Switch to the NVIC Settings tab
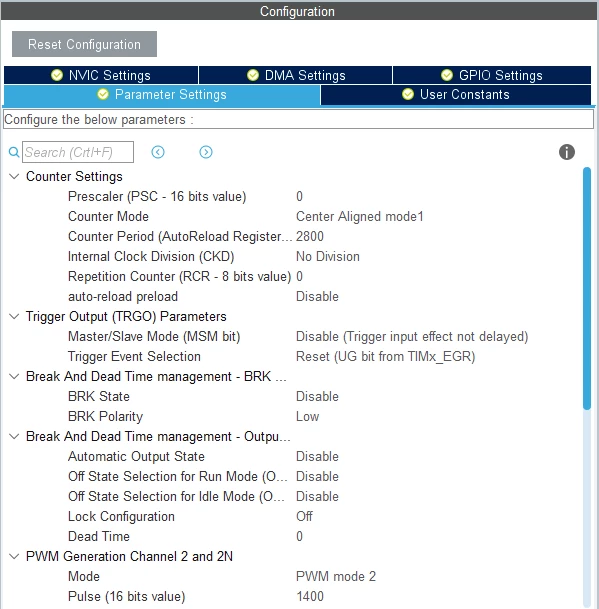 click(101, 75)
